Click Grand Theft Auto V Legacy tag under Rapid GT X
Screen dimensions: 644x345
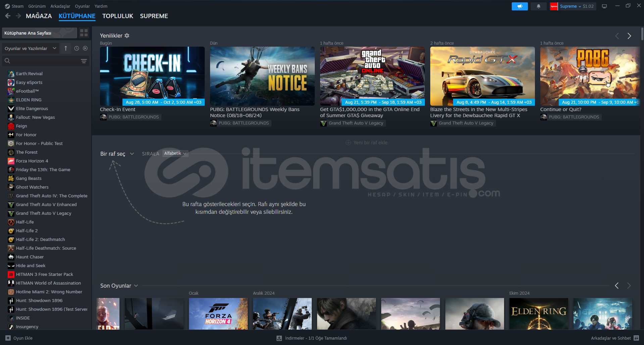[x=463, y=123]
